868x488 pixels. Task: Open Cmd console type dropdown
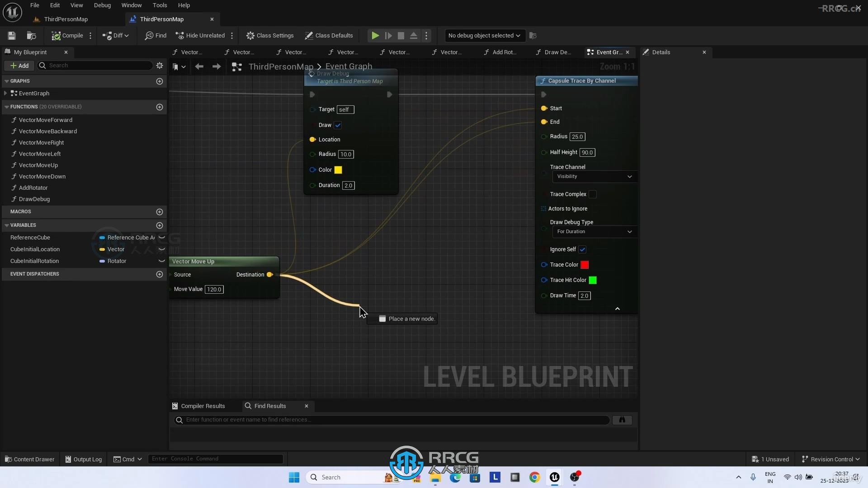click(127, 460)
